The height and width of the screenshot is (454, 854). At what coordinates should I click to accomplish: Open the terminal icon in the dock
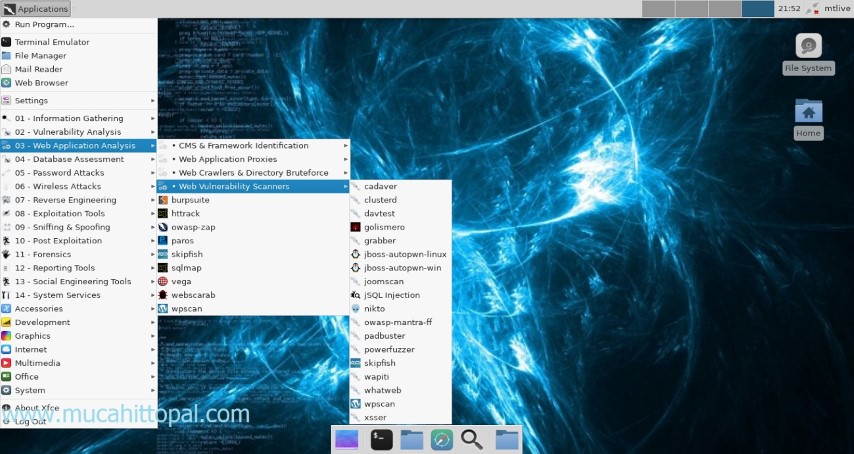(381, 439)
